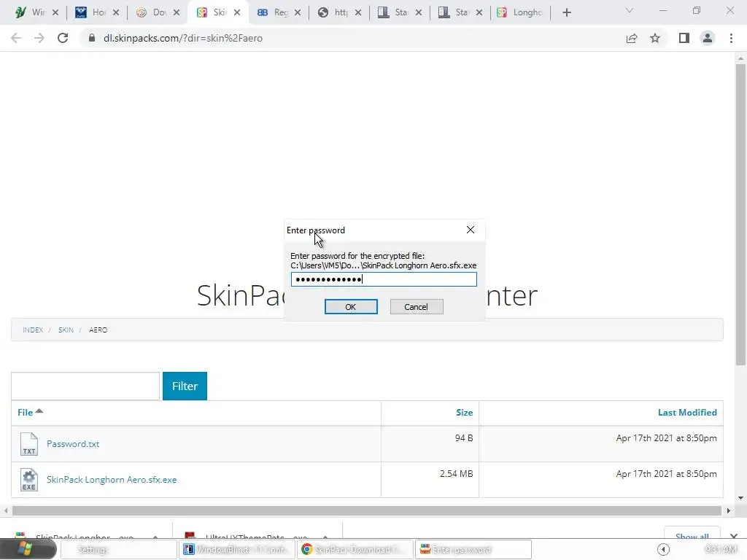The width and height of the screenshot is (747, 560).
Task: Close the downloads bar with its X
Action: (x=734, y=536)
